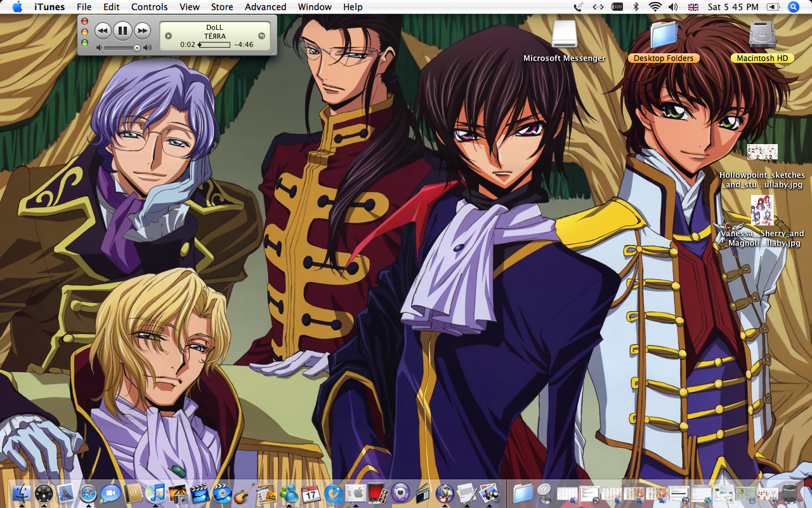Toggle the -4:46 remaining time display

tap(244, 45)
